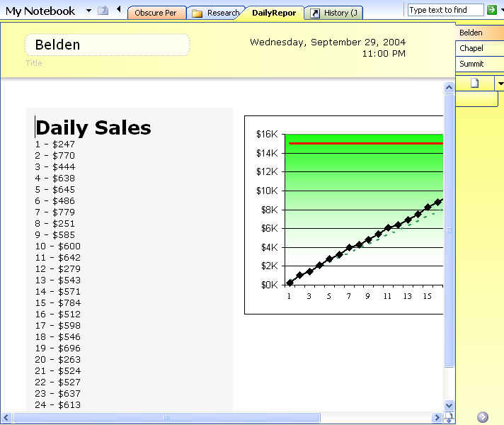Click the entry 2 - $770
This screenshot has width=504, height=425.
click(55, 156)
